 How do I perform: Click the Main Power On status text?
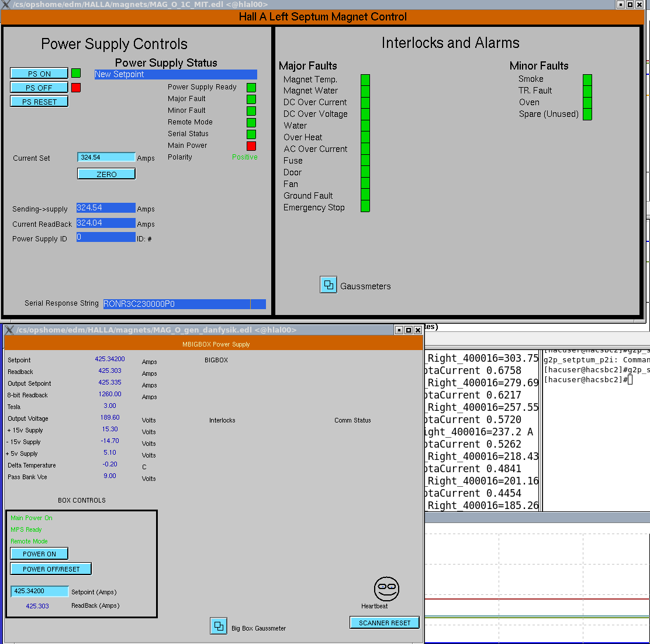pos(32,518)
